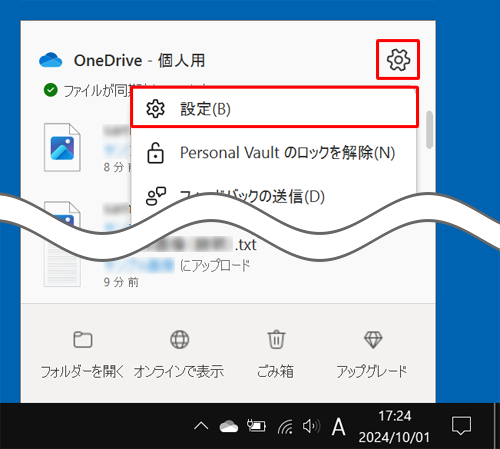Screen dimensions: 500x449
Task: Open the image file from 8 分 前
Action: [x=62, y=147]
